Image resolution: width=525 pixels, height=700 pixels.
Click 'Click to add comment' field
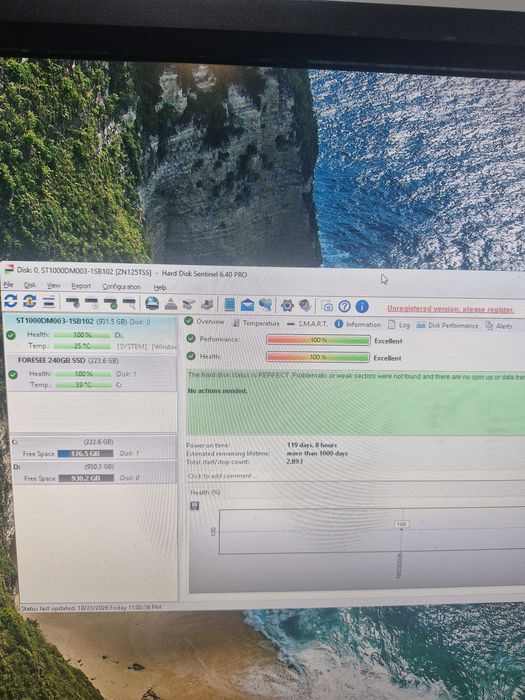point(222,476)
